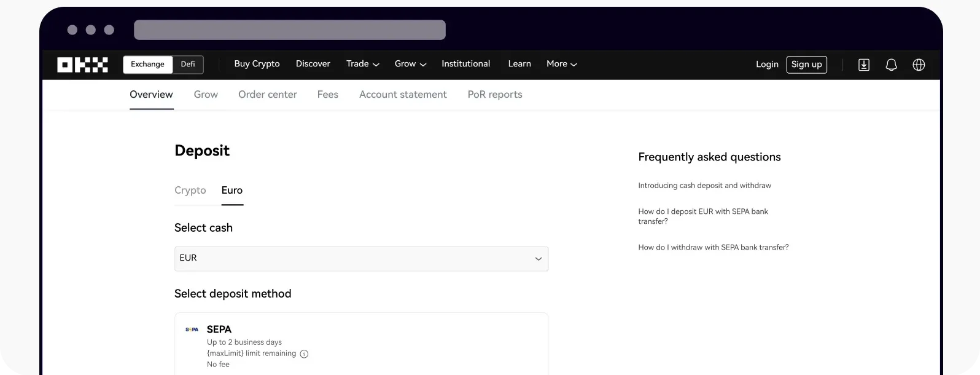Open the download app icon
This screenshot has width=980, height=375.
pos(864,65)
